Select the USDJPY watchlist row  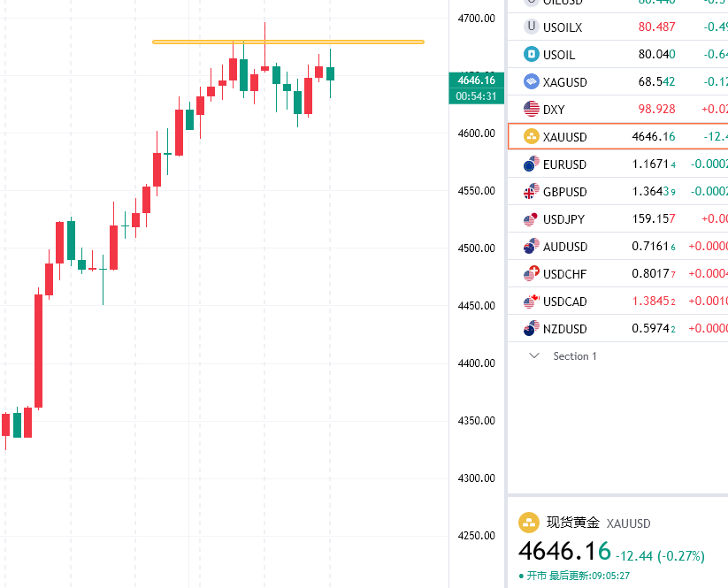pyautogui.click(x=618, y=218)
